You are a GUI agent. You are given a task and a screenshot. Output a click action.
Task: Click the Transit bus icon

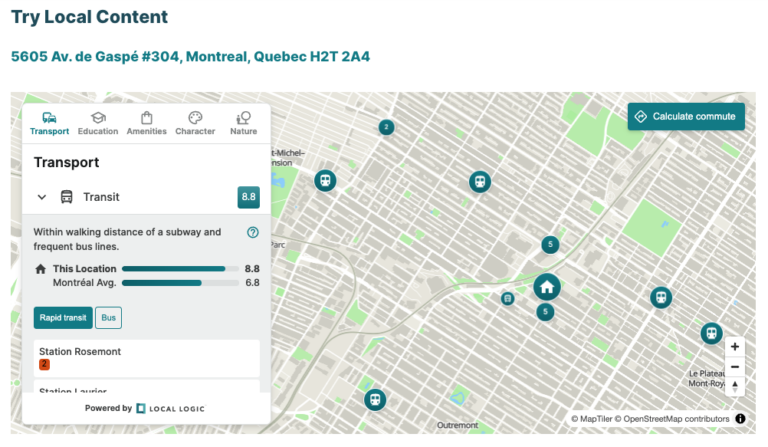(x=67, y=197)
